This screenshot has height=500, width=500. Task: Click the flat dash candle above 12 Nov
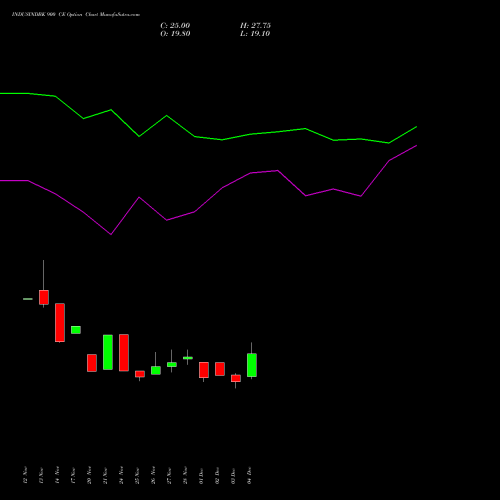coord(28,299)
